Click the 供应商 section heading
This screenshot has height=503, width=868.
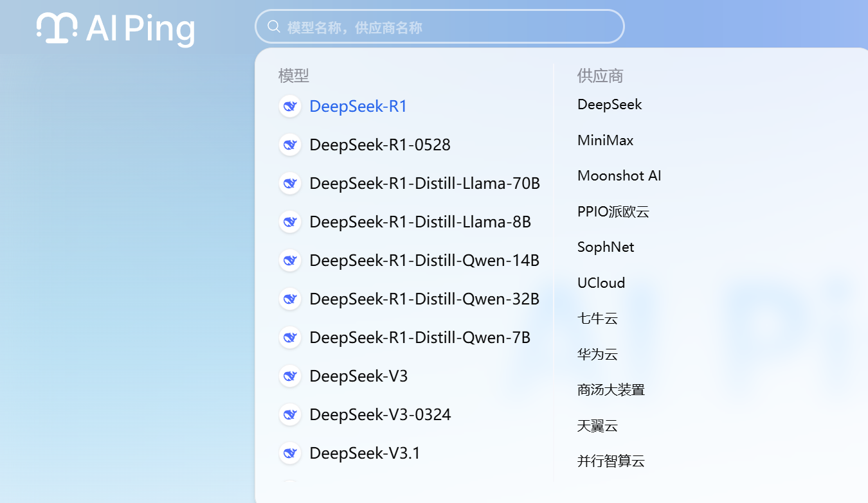(x=601, y=76)
